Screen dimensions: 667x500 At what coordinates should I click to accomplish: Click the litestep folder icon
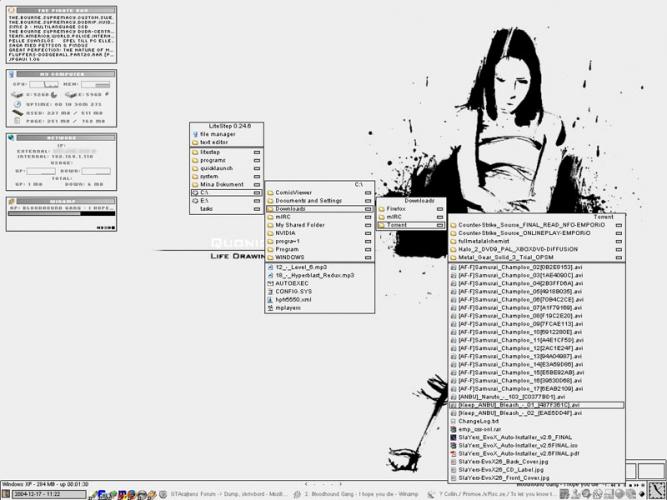[195, 152]
